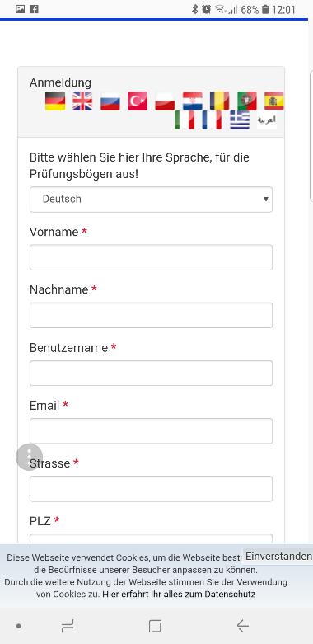The width and height of the screenshot is (313, 644).
Task: Focus the Benutzername text field
Action: tap(151, 374)
